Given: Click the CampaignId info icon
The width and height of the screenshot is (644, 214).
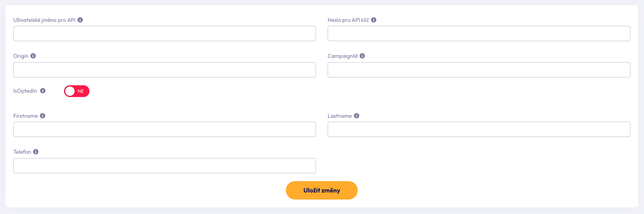Looking at the screenshot, I should (x=362, y=56).
